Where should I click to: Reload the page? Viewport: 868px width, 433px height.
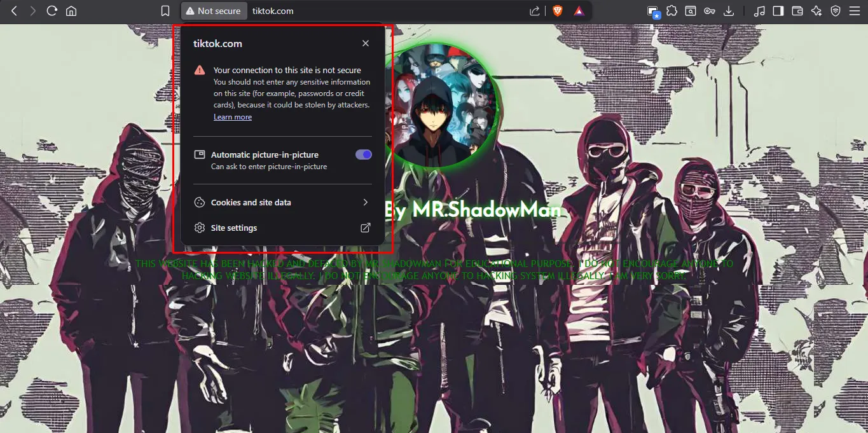point(52,11)
